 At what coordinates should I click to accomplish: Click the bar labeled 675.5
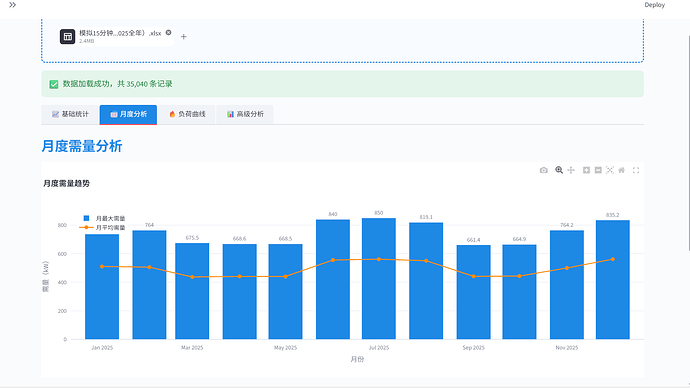192,291
